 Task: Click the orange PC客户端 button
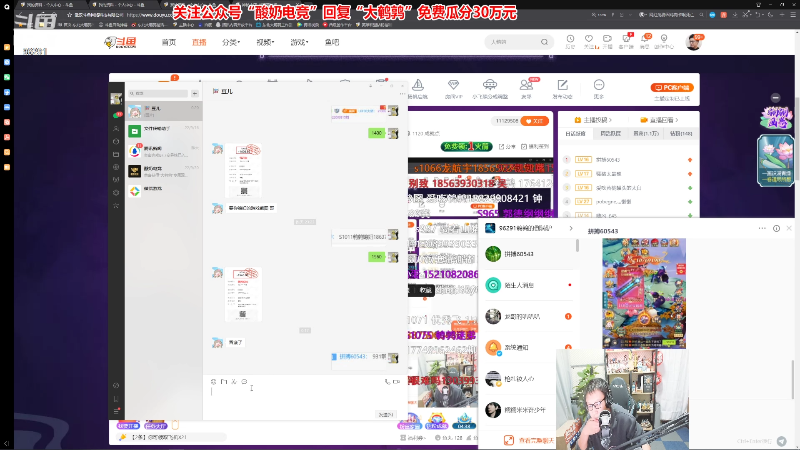(x=672, y=88)
